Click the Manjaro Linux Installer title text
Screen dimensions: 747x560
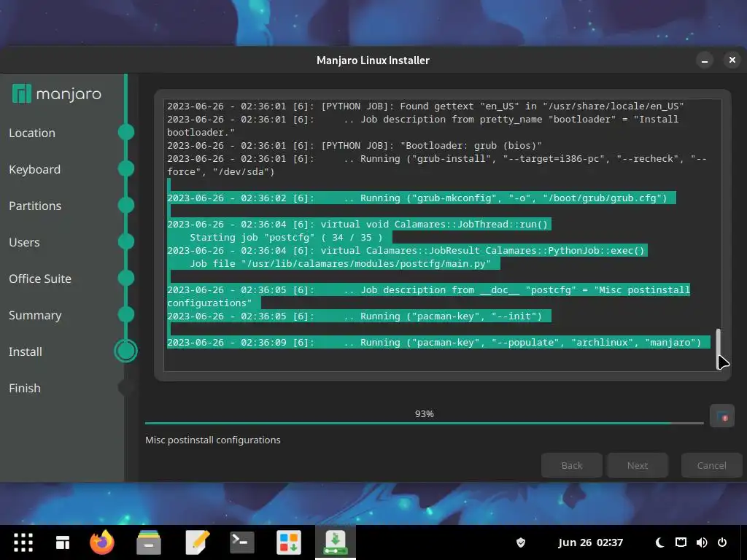click(373, 61)
